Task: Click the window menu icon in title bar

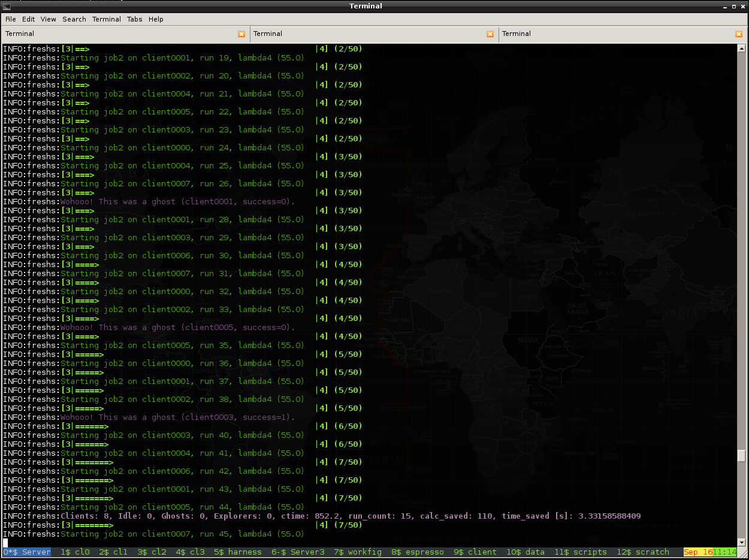Action: (x=7, y=6)
